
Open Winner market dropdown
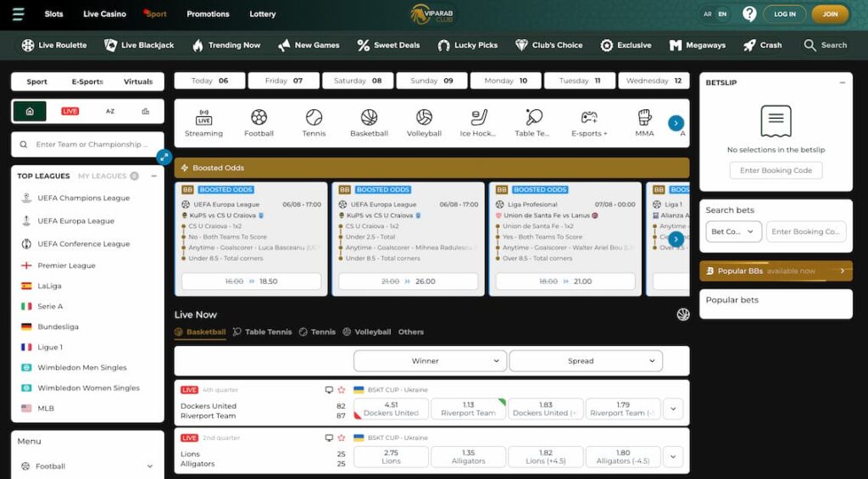tap(430, 360)
